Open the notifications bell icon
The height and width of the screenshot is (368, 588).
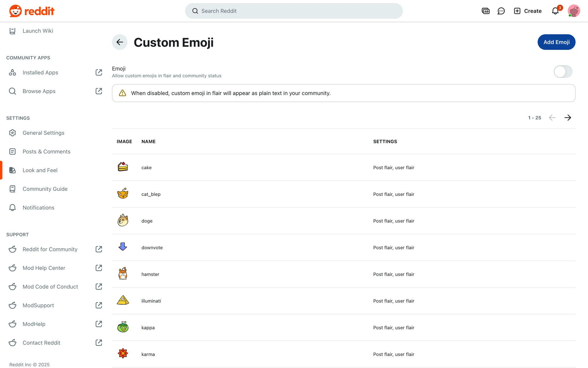click(x=555, y=11)
